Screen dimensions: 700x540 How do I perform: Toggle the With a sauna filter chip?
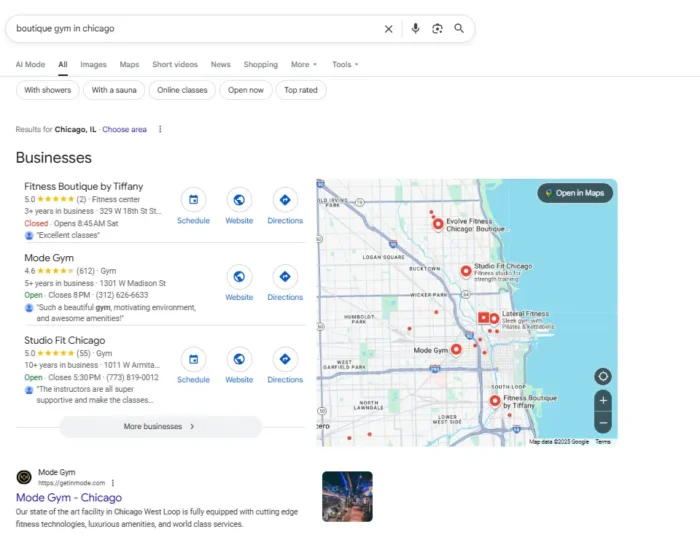114,90
